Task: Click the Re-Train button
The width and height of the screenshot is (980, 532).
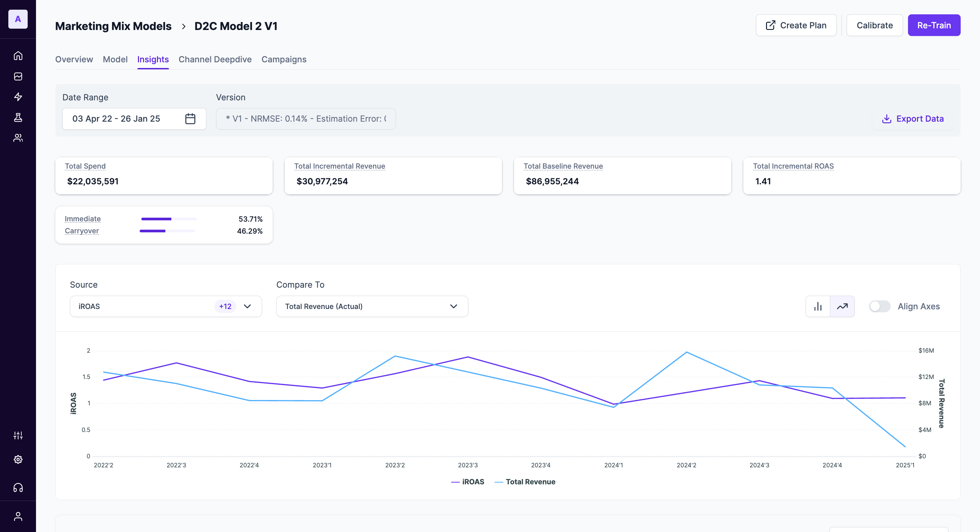Action: (934, 25)
